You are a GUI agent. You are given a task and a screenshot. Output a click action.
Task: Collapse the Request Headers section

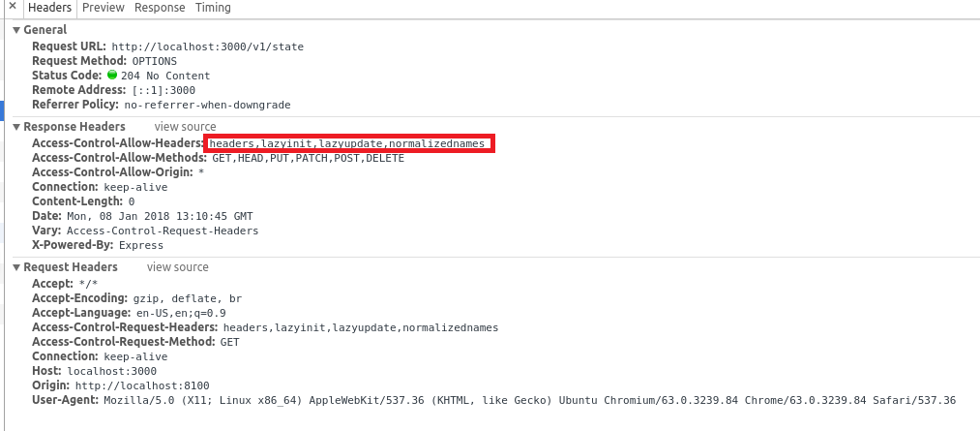(x=16, y=267)
